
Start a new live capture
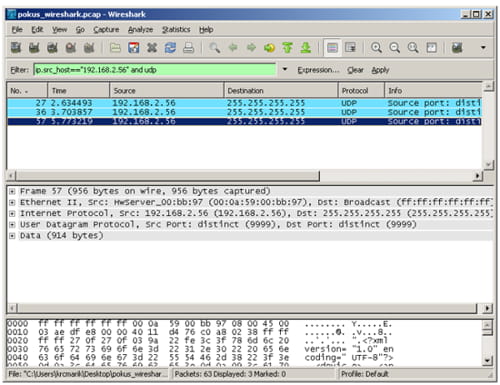coord(52,48)
